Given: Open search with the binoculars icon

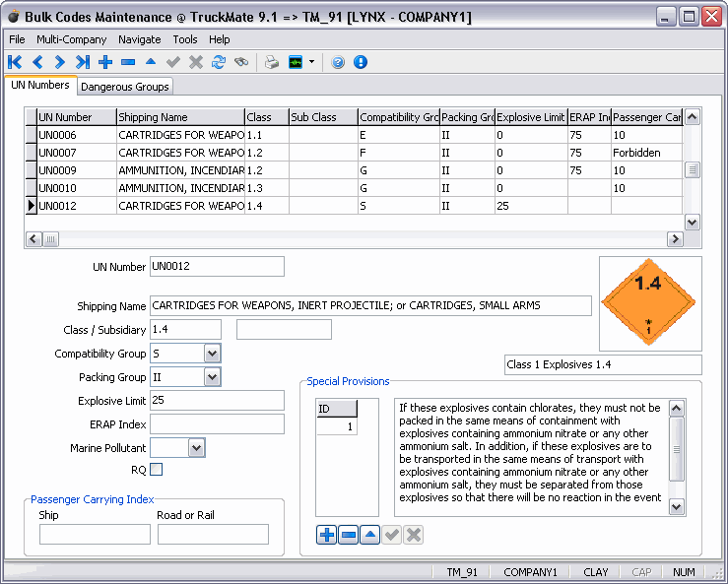Looking at the screenshot, I should 241,62.
